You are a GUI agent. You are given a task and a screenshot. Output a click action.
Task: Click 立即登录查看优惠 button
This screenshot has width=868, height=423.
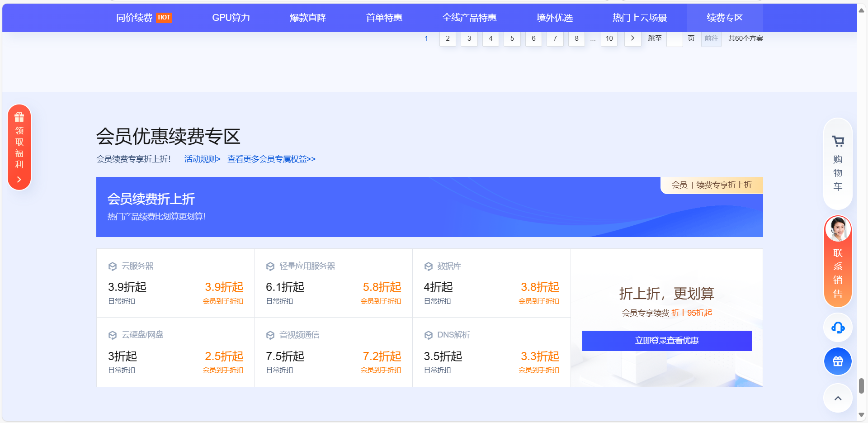666,341
